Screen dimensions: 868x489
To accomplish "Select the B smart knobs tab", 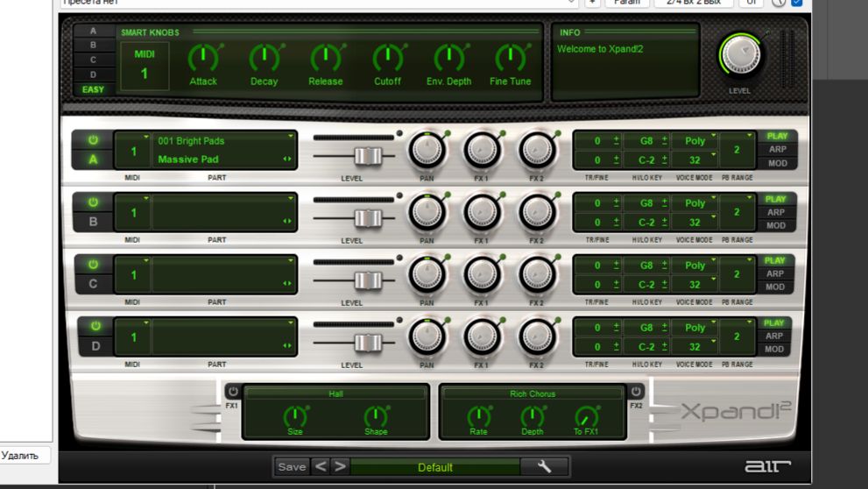I will coord(93,45).
